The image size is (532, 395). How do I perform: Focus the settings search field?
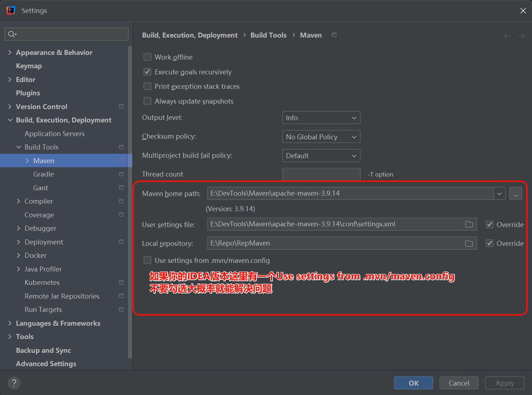tap(66, 34)
